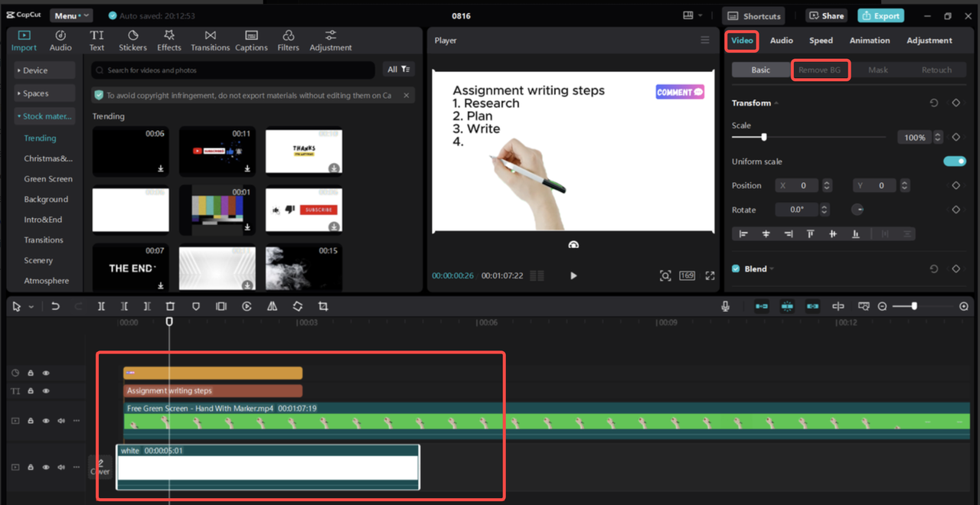The width and height of the screenshot is (980, 505).
Task: Click the timeline zoom slider
Action: [913, 306]
